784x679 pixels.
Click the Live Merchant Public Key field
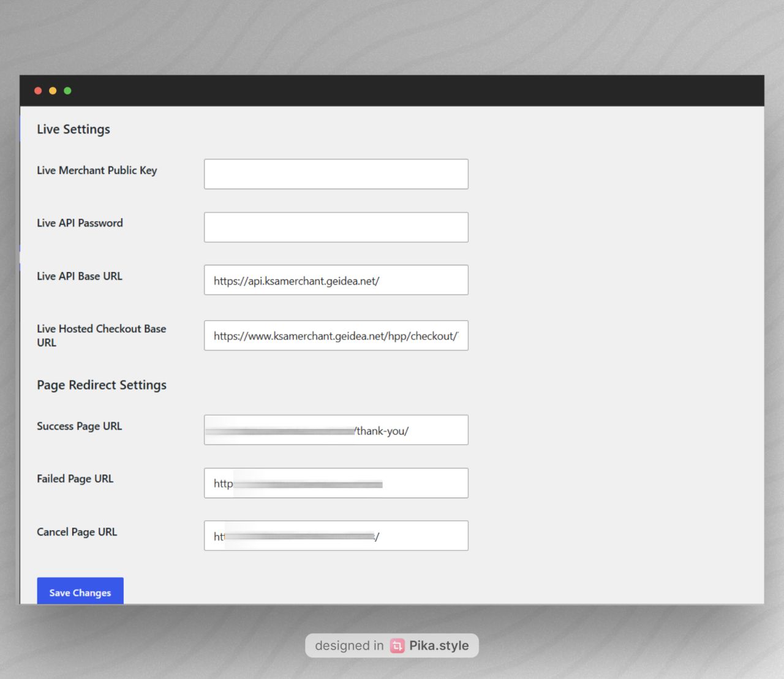336,174
